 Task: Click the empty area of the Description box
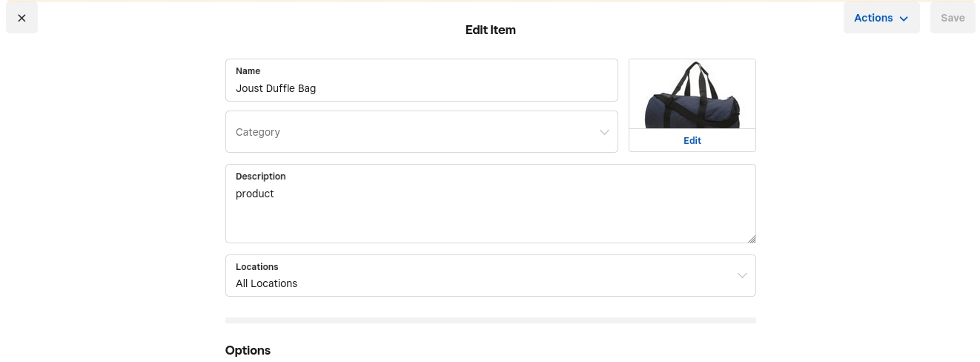click(490, 219)
